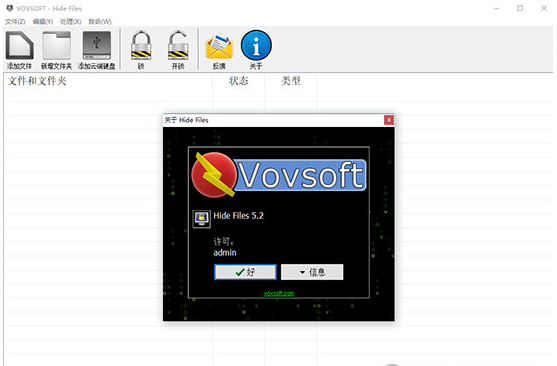Image resolution: width=557 pixels, height=366 pixels.
Task: Expand the 信息 dropdown button
Action: click(x=312, y=272)
